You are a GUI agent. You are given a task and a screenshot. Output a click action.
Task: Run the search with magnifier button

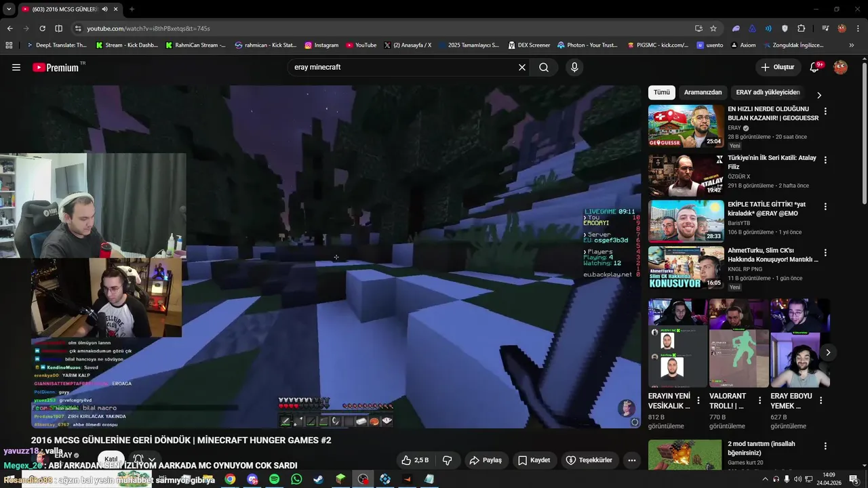click(x=544, y=67)
